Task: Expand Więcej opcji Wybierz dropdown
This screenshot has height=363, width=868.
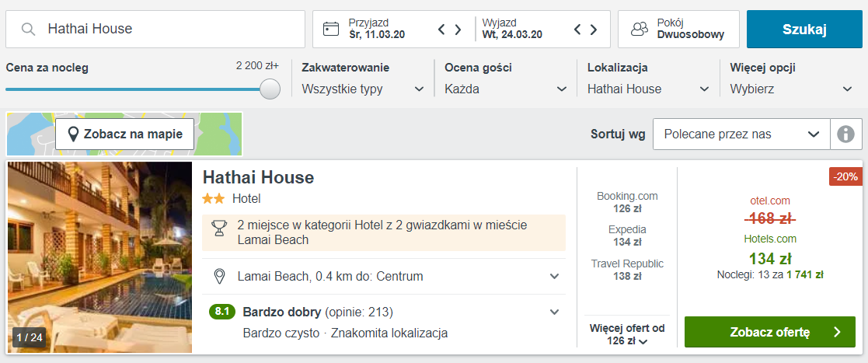Action: click(791, 89)
